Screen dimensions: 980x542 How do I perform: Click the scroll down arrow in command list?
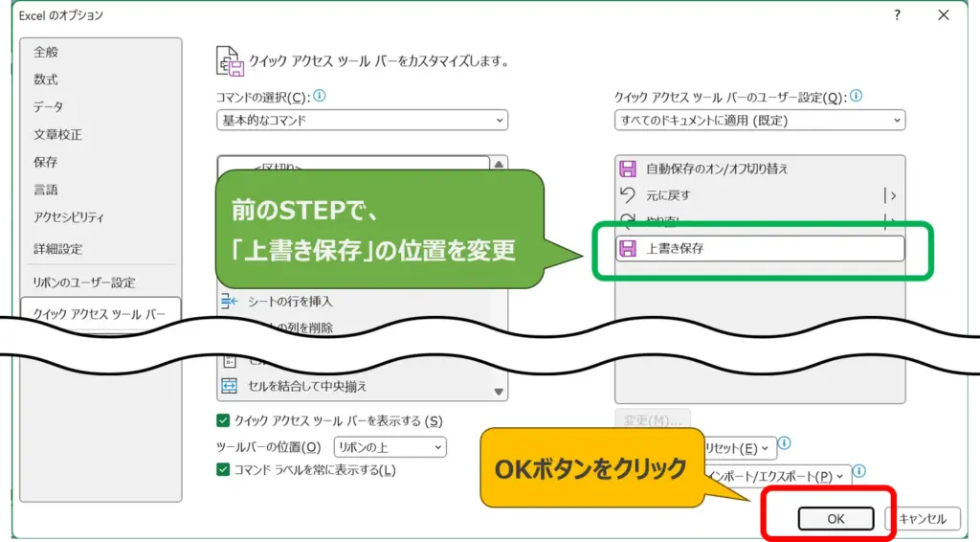[x=499, y=392]
